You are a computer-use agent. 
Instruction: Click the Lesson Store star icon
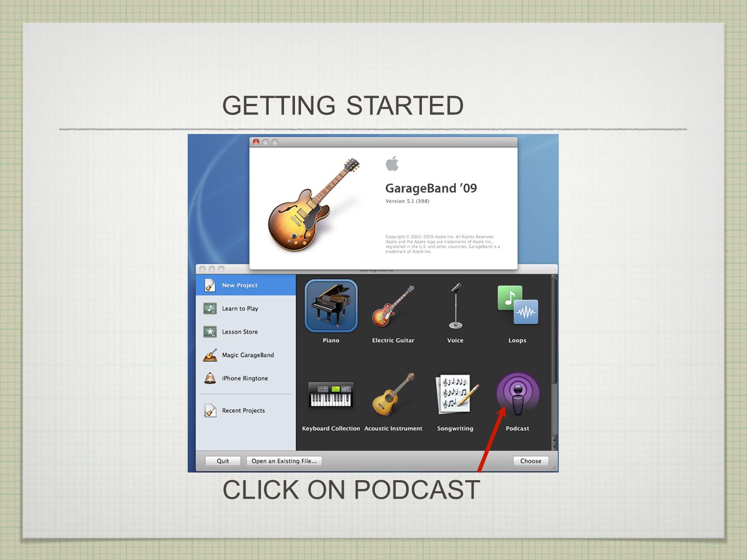210,331
